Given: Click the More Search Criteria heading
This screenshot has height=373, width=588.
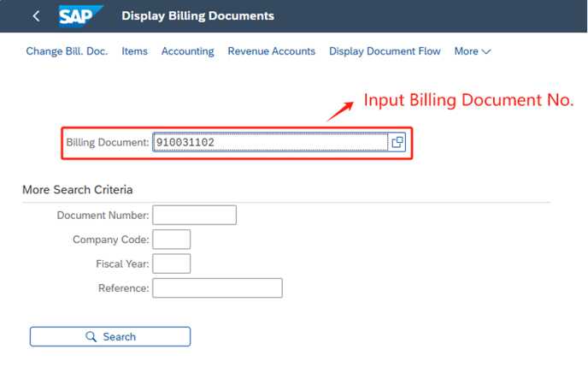Looking at the screenshot, I should coord(77,189).
